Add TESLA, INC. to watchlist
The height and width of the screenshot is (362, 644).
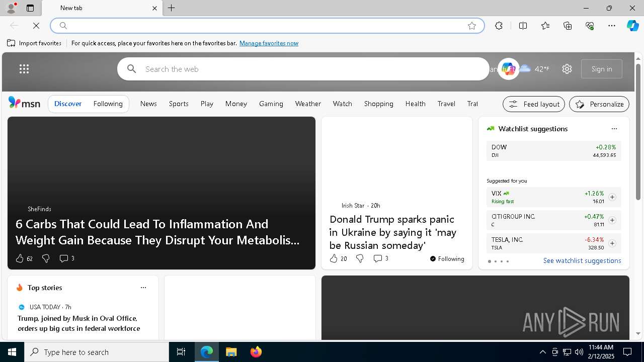click(612, 243)
